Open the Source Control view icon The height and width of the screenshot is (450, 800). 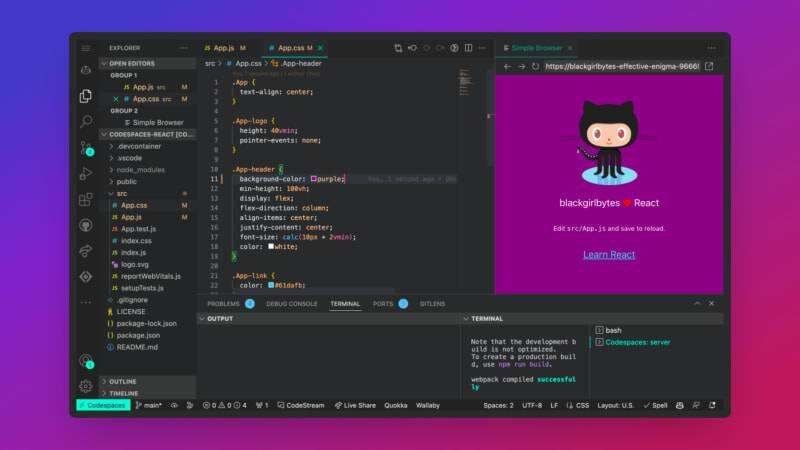click(x=86, y=148)
